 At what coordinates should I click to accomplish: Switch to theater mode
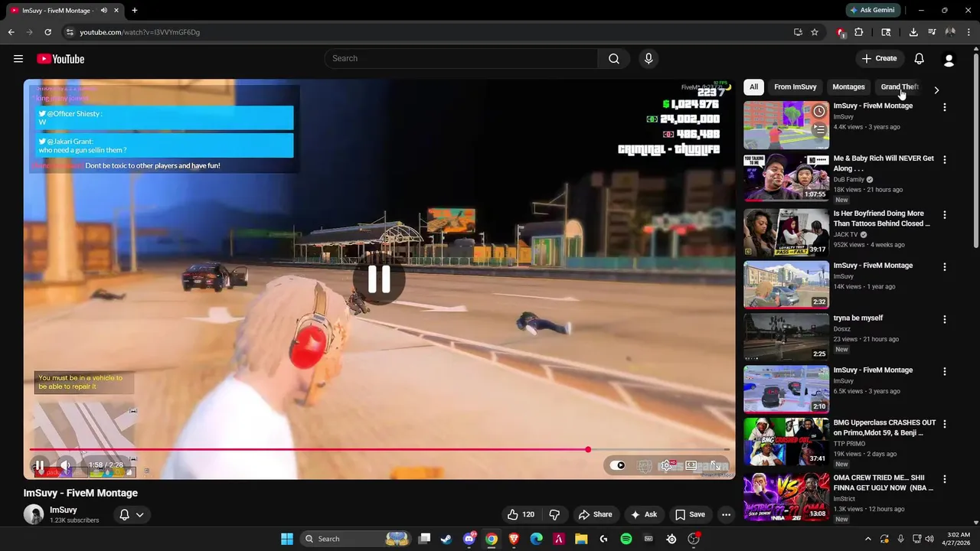point(691,465)
